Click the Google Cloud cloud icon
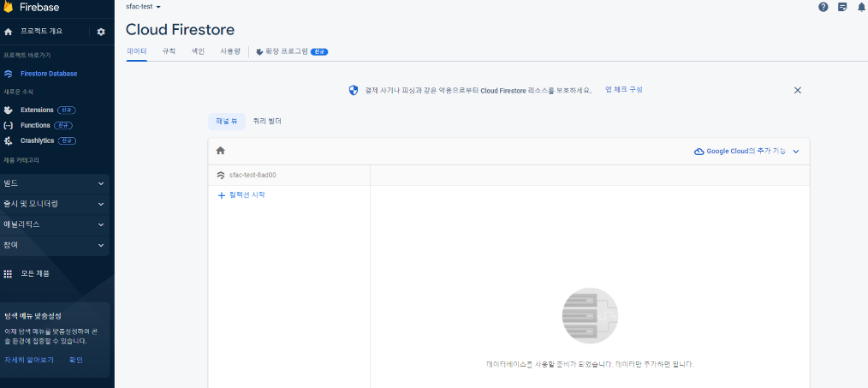The width and height of the screenshot is (868, 388). coord(699,152)
